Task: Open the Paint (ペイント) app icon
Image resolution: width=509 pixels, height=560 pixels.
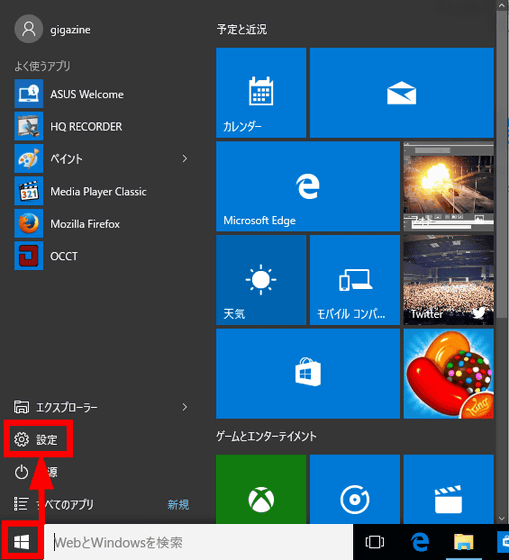Action: pyautogui.click(x=29, y=159)
